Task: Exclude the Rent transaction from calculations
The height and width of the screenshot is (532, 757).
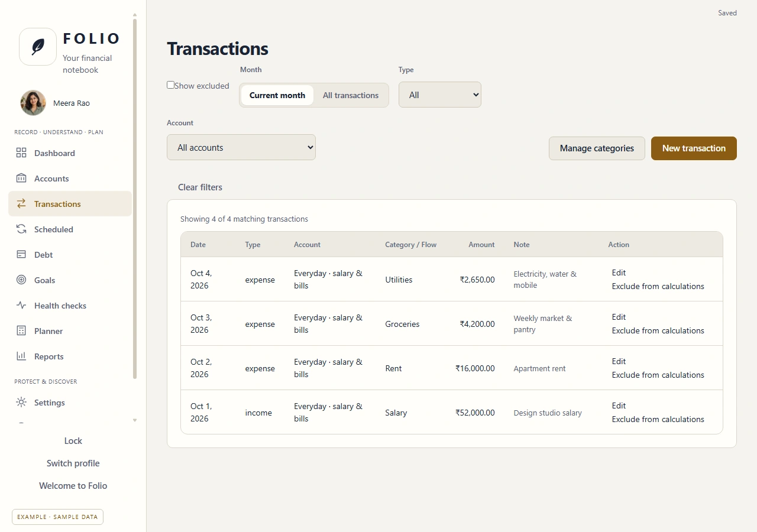Action: [x=658, y=375]
